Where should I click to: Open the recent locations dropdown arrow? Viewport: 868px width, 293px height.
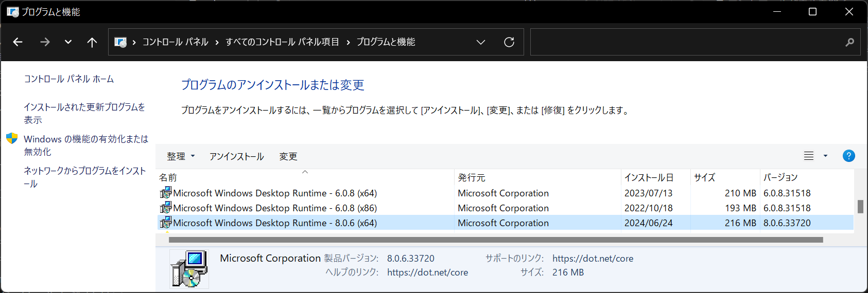(x=68, y=42)
